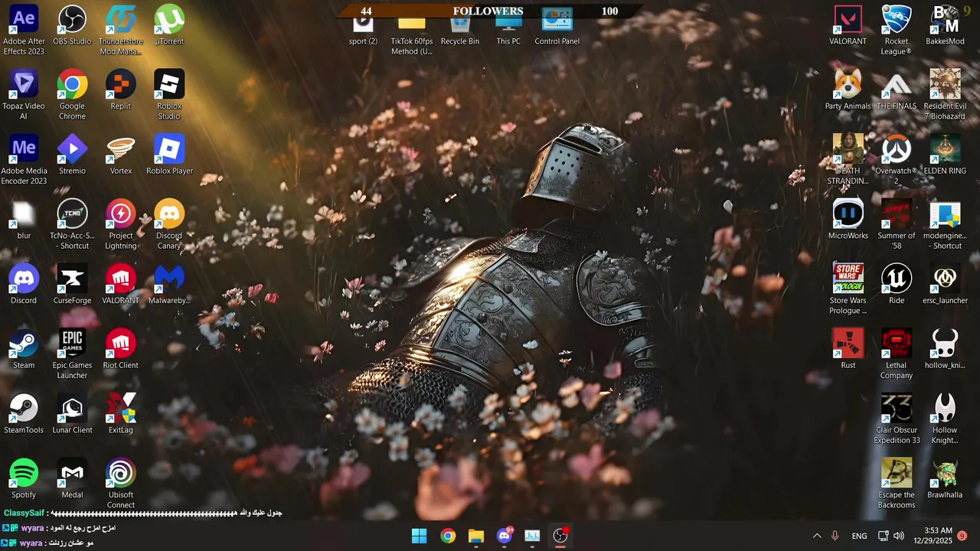Open Adobe After Effects 2023 shortcut

tap(24, 31)
